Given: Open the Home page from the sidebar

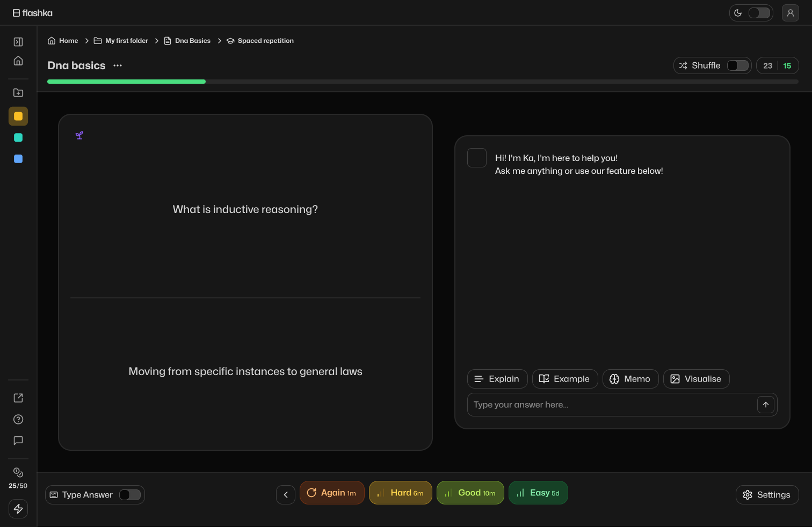Looking at the screenshot, I should 18,61.
